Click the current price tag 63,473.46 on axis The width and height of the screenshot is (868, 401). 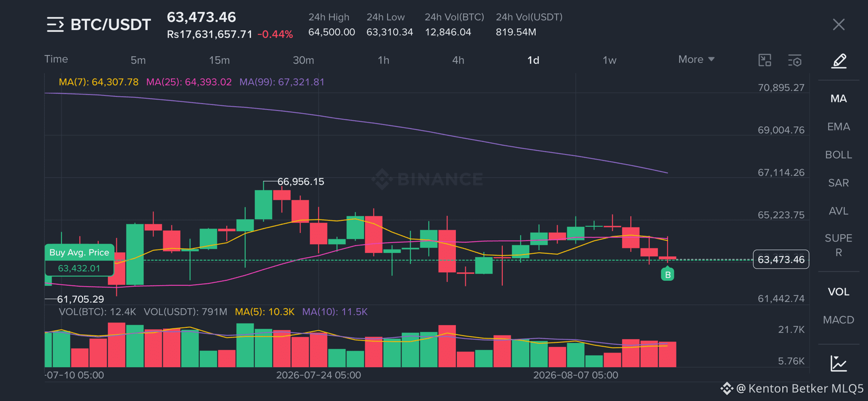point(781,260)
